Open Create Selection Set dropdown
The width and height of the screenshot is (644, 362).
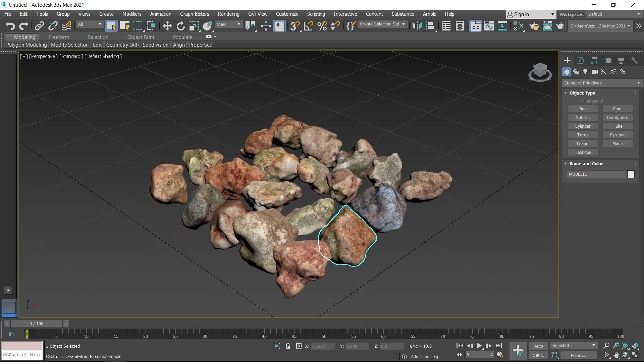(x=383, y=24)
